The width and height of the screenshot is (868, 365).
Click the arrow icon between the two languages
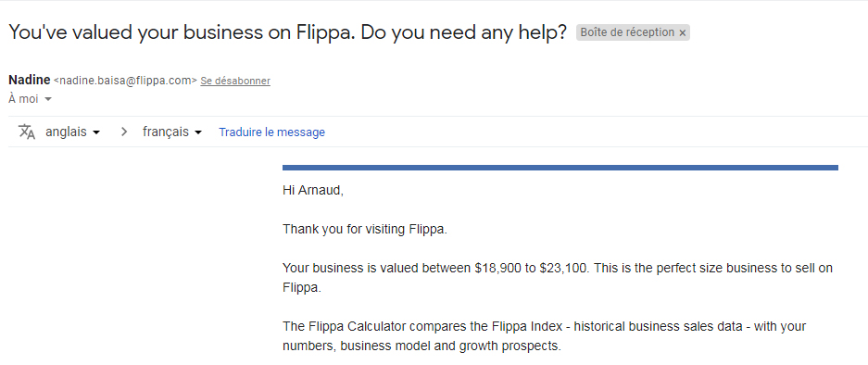pos(124,132)
